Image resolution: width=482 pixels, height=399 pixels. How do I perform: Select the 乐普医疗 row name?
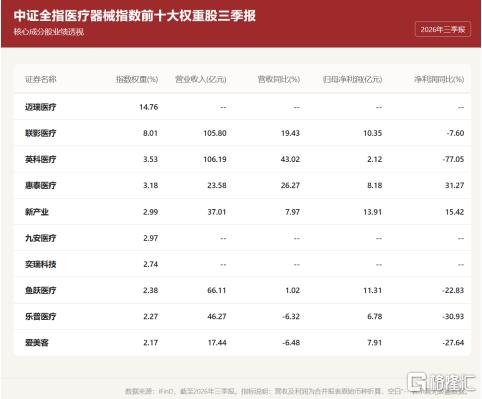(41, 316)
